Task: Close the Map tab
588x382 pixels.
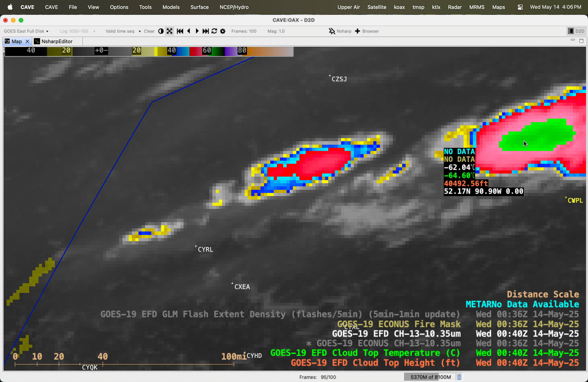Action: coord(27,41)
